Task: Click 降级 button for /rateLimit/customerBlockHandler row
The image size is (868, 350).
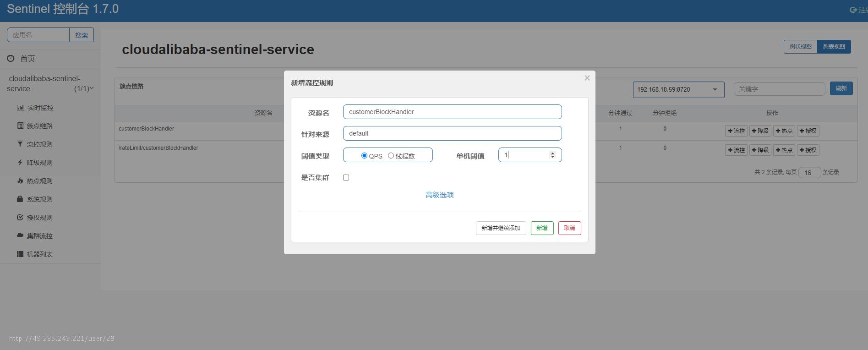Action: click(760, 150)
